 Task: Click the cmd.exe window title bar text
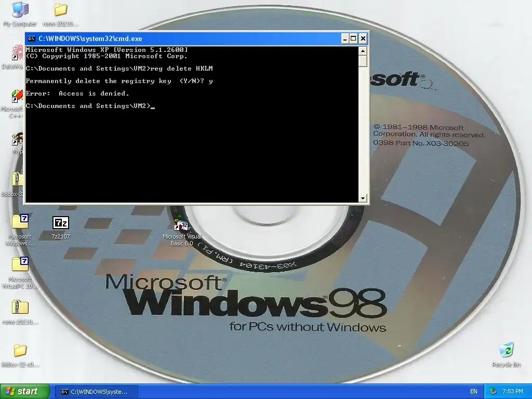[x=90, y=38]
